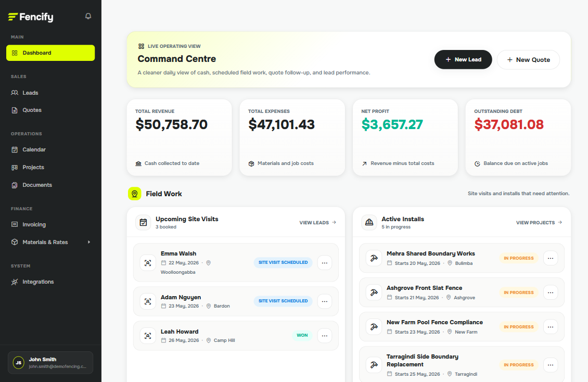Follow the View Leads link
588x382 pixels.
317,223
